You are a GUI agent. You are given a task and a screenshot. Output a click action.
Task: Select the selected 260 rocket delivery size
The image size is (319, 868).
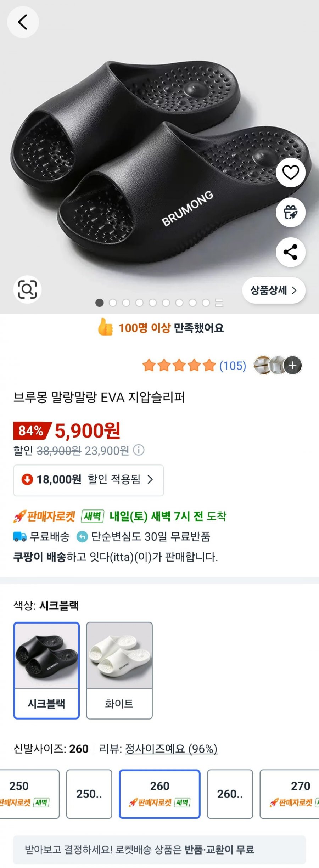(x=159, y=794)
